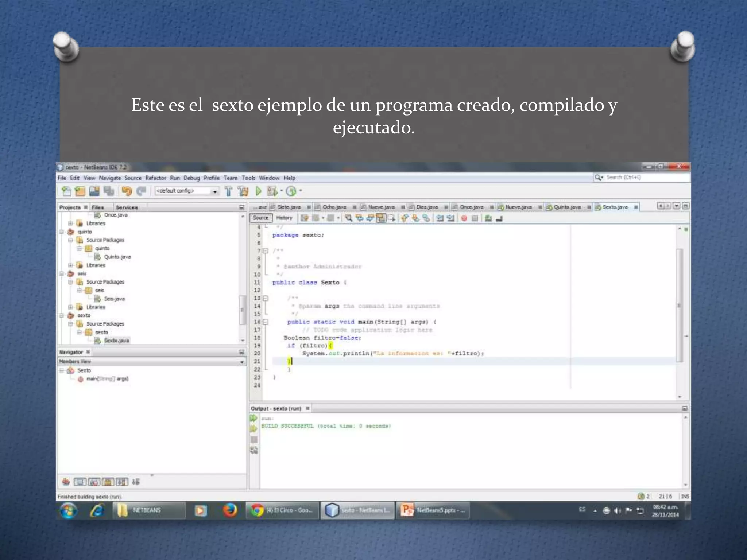Toggle Show Inherited Members in Navigator

tap(66, 482)
